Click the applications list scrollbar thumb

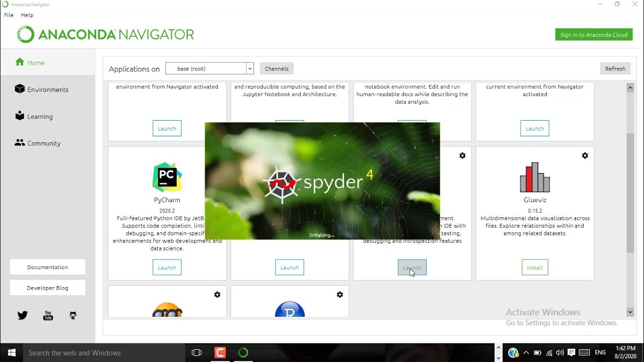[x=630, y=193]
